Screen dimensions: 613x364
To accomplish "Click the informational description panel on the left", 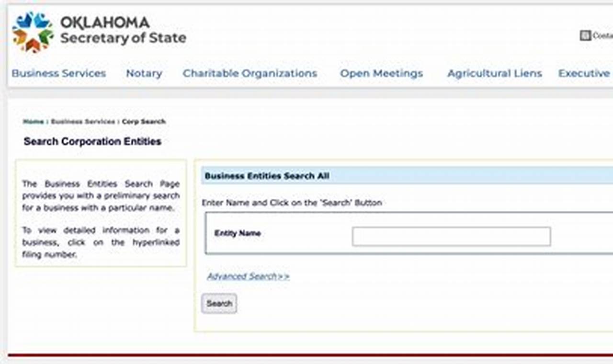I will [101, 212].
